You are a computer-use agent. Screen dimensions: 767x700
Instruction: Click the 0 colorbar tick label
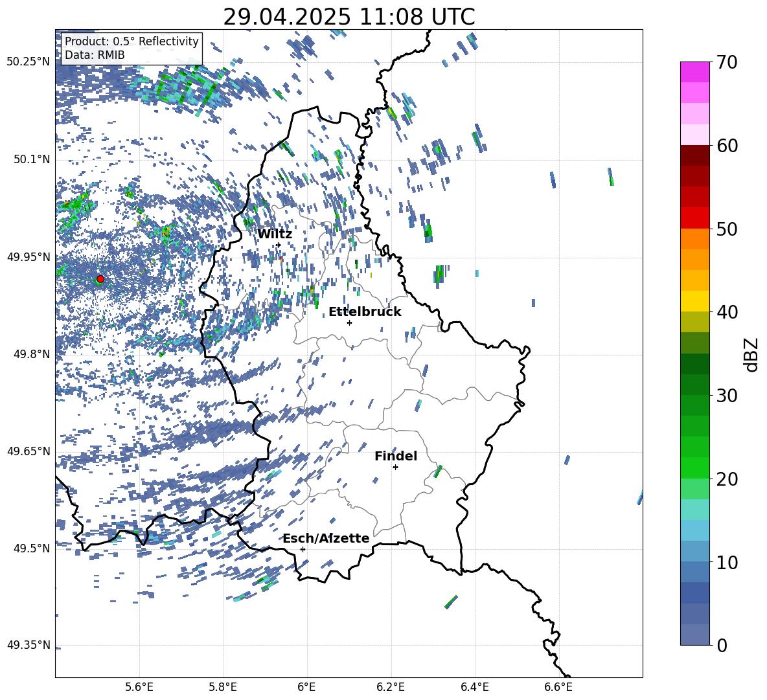point(722,645)
